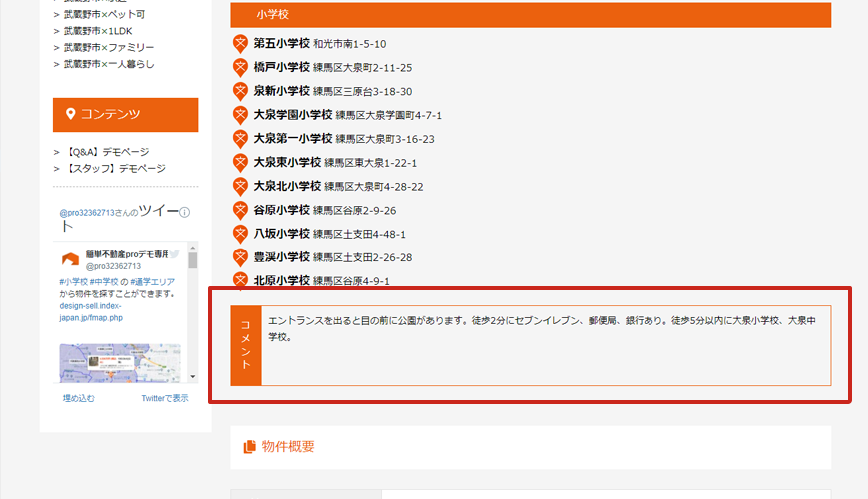The width and height of the screenshot is (868, 499).
Task: Click the #小学校 hashtag in tweet
Action: point(72,282)
